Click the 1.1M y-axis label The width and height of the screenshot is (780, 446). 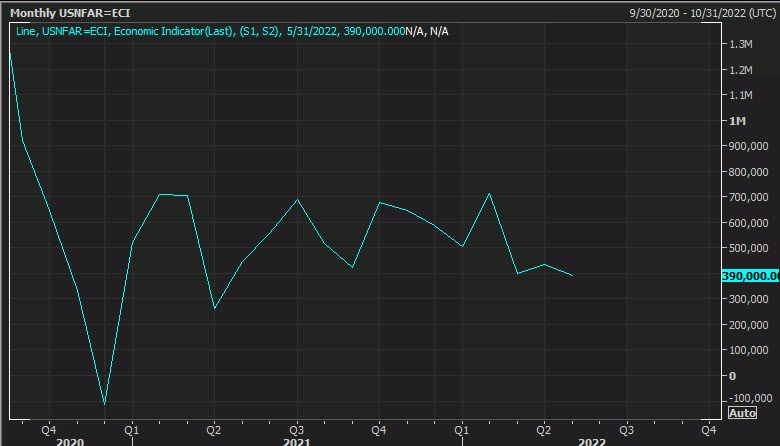coord(741,95)
